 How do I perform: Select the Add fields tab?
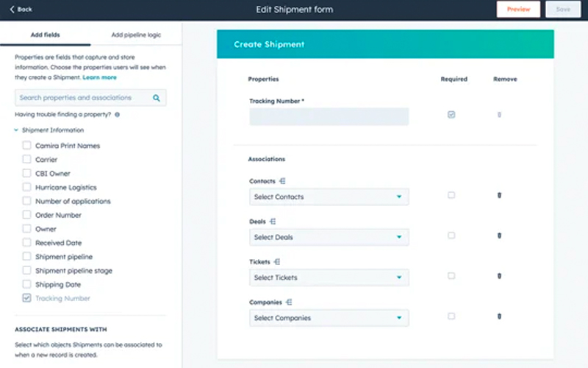pos(46,35)
